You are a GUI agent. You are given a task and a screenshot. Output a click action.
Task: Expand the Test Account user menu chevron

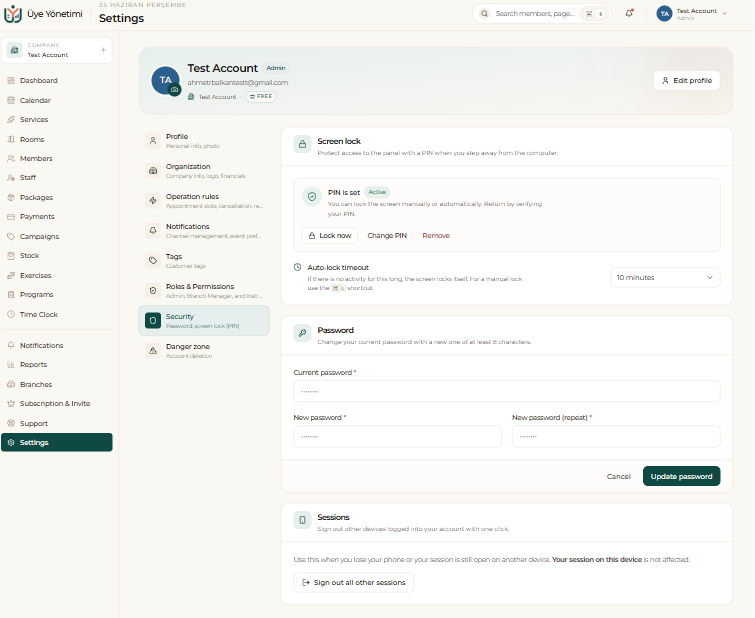pos(724,13)
